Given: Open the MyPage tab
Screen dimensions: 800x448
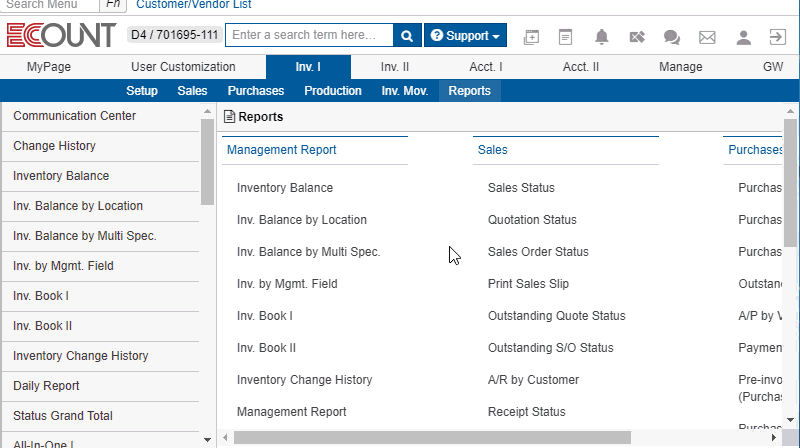Looking at the screenshot, I should (49, 67).
